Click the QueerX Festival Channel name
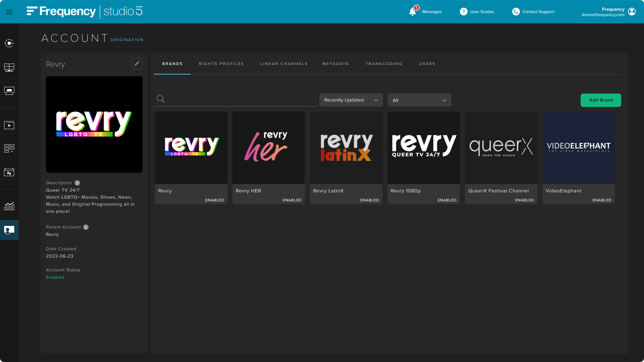Screen dimensions: 644x362 498,191
